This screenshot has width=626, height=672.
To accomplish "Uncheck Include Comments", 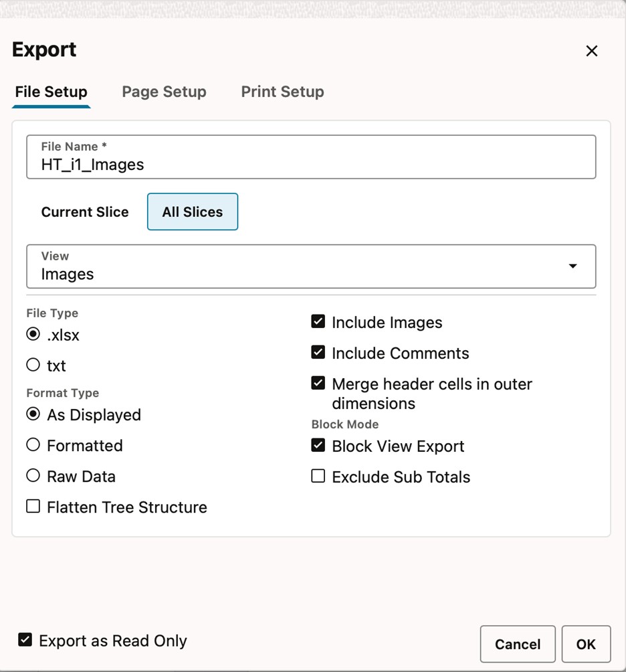I will pos(318,352).
